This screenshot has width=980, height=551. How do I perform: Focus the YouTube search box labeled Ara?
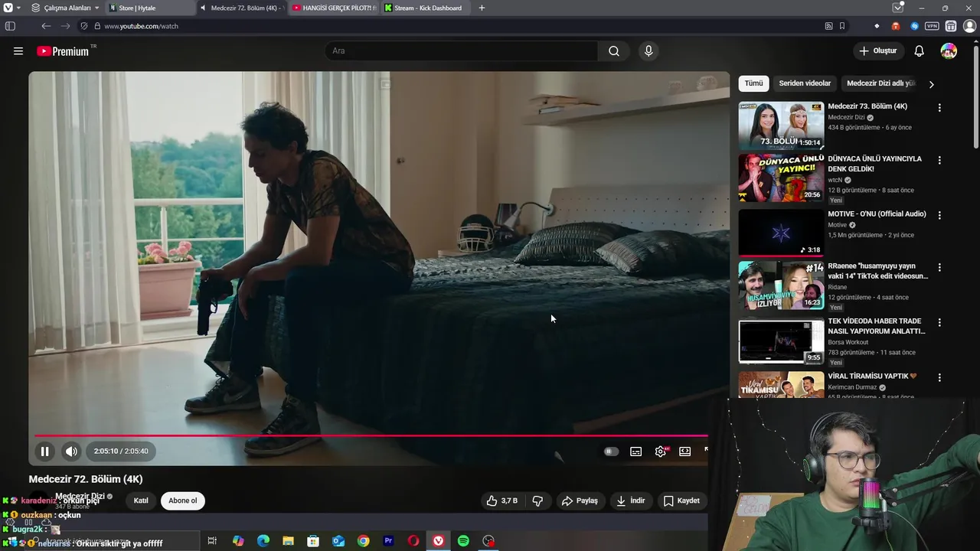[x=461, y=51]
